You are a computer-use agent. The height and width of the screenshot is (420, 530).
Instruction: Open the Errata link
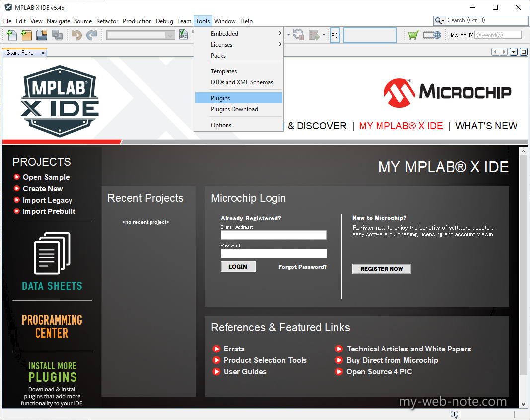click(234, 349)
